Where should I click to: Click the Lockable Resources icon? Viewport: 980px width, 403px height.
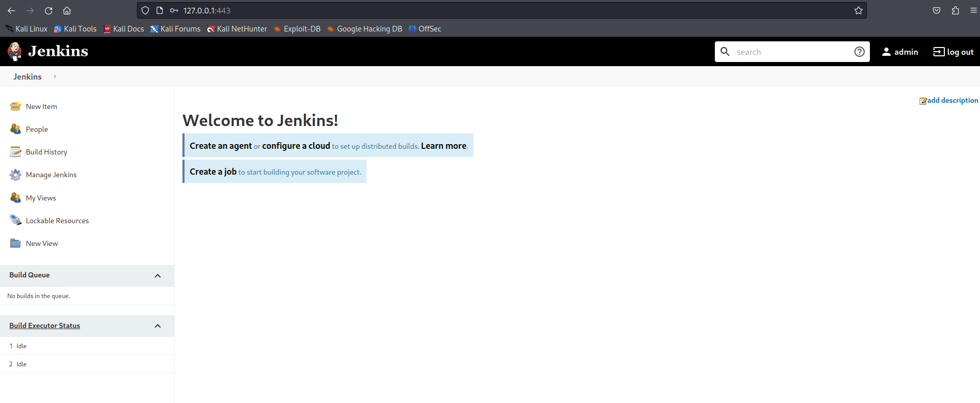coord(16,221)
